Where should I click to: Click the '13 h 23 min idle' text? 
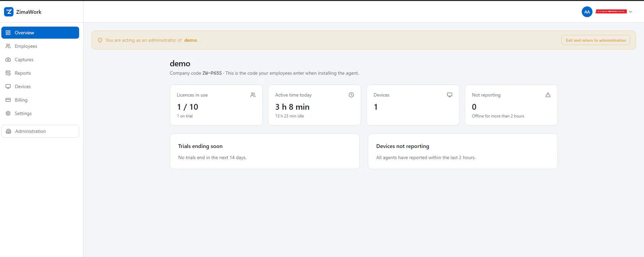coord(290,116)
